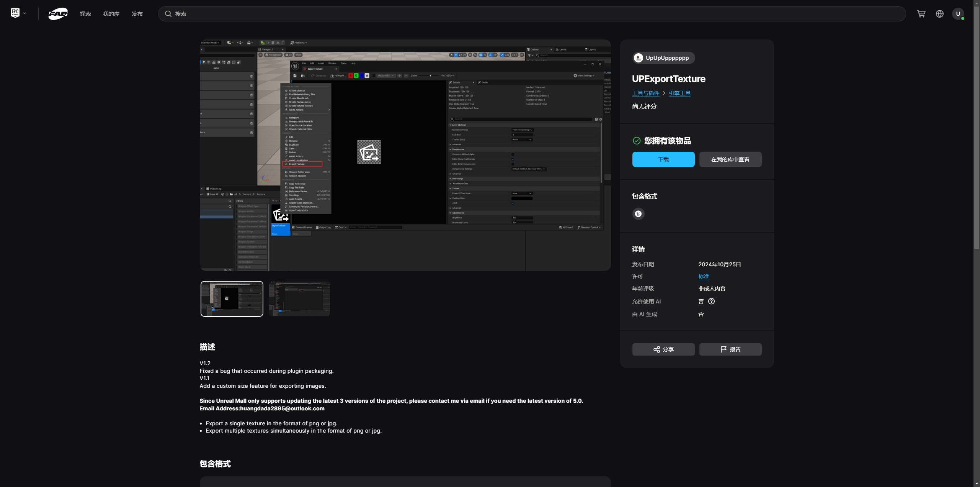The width and height of the screenshot is (980, 487).
Task: Open the 发布 navigation item
Action: point(137,14)
